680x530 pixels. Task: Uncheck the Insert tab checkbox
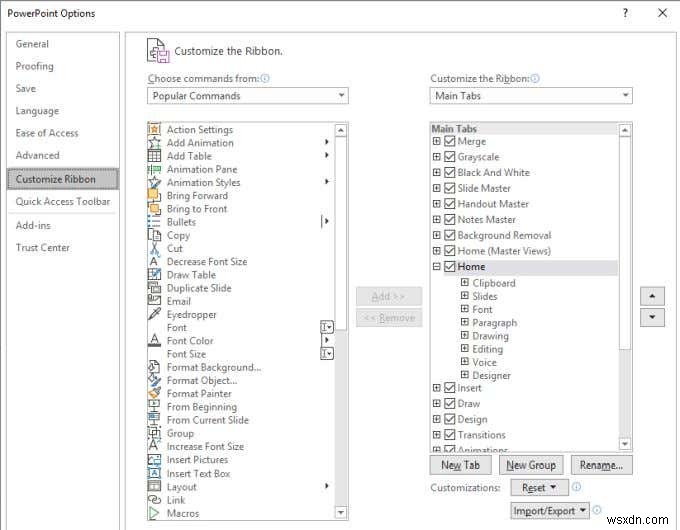450,388
